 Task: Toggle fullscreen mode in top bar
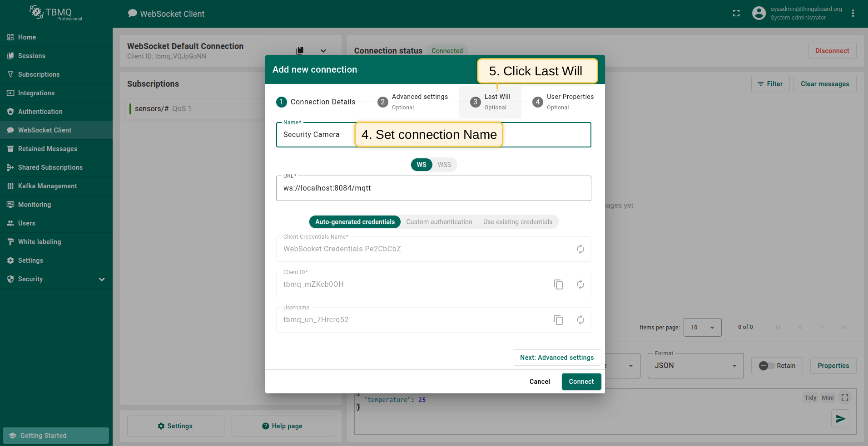736,14
